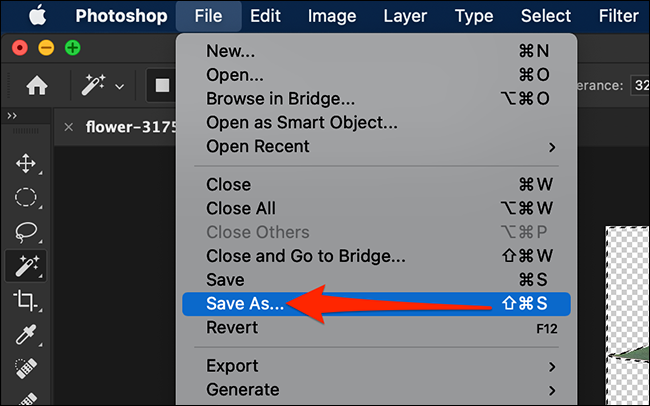Click the Home icon button
The height and width of the screenshot is (406, 650).
[x=36, y=86]
